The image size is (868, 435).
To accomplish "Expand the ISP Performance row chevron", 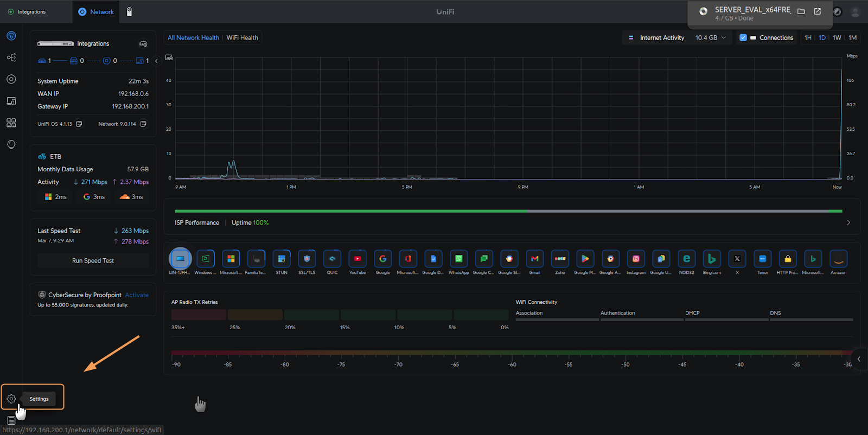I will (848, 223).
